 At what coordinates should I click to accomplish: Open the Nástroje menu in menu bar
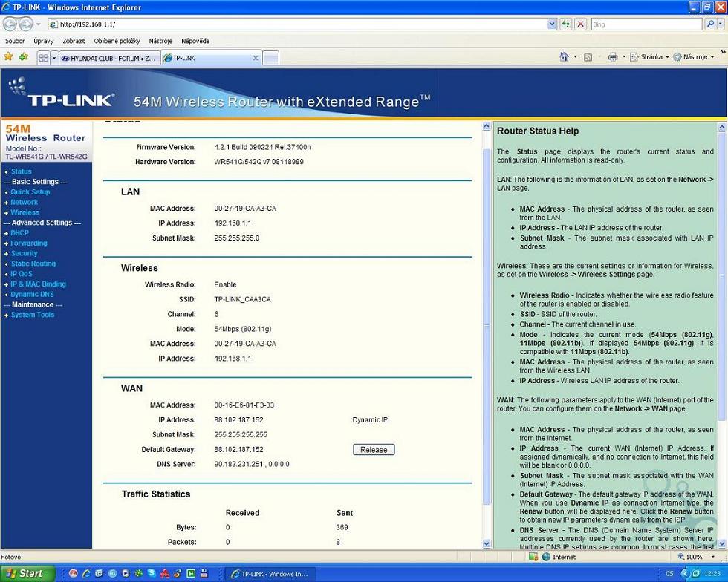coord(160,41)
